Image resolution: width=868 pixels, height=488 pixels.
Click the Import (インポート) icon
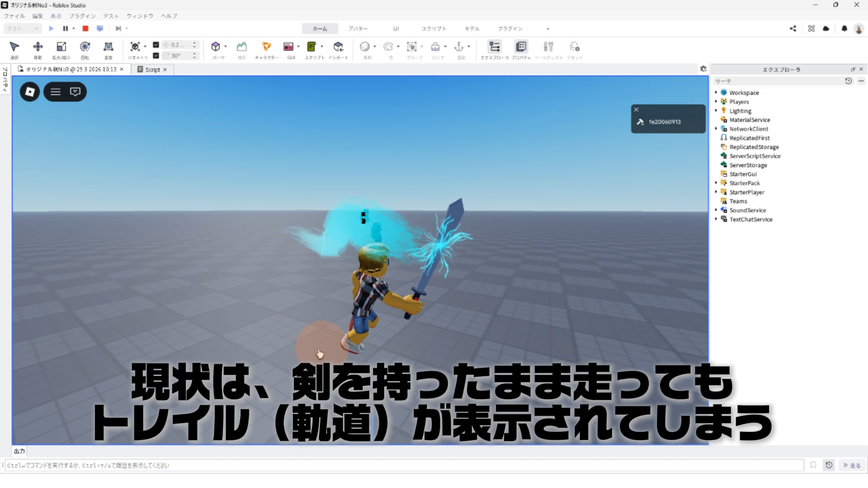click(338, 47)
